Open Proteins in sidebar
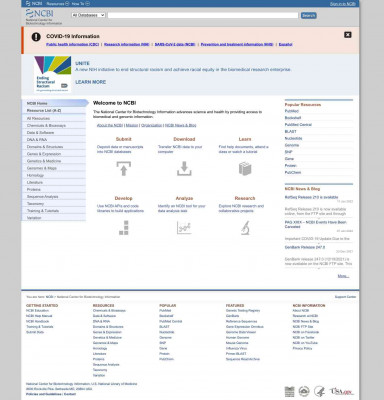 tap(54, 189)
